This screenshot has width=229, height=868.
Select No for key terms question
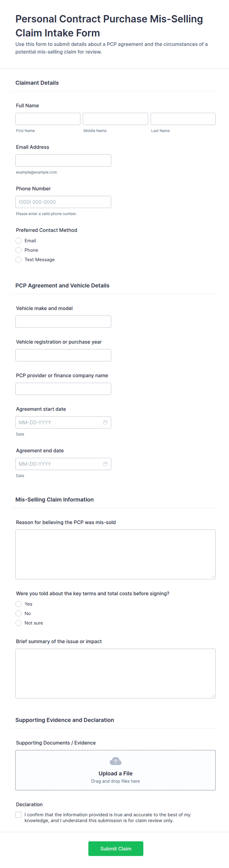coord(18,613)
